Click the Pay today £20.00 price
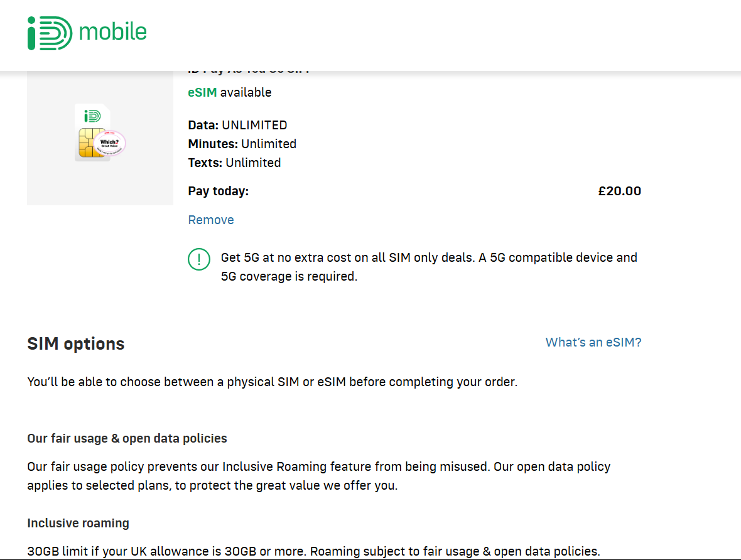 click(x=620, y=191)
